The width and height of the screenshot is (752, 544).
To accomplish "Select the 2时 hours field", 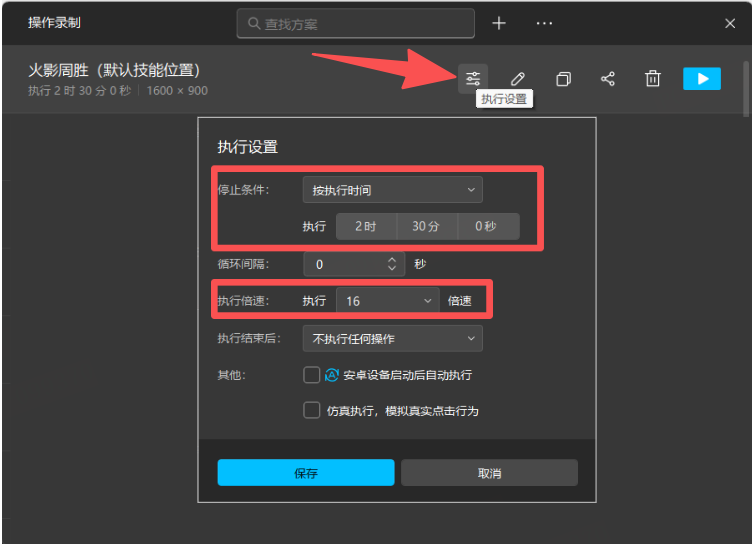I will (366, 227).
